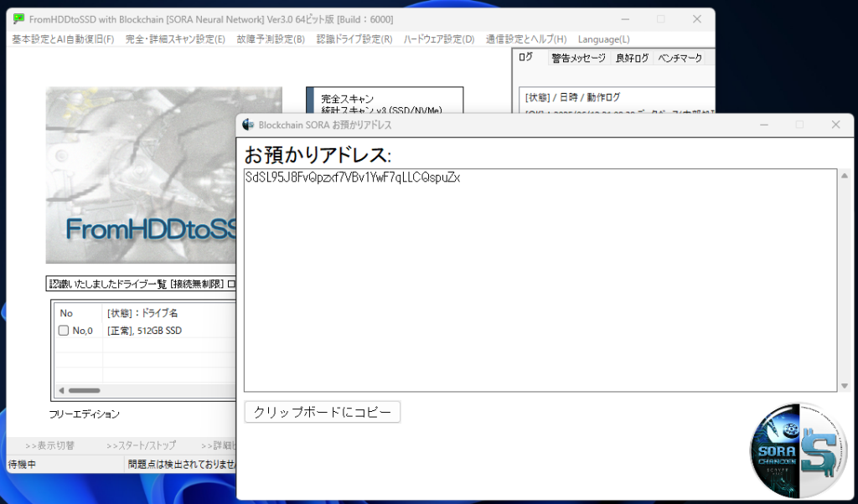Minimize the FromHDDtoSSD main window
The height and width of the screenshot is (504, 858).
tap(625, 19)
